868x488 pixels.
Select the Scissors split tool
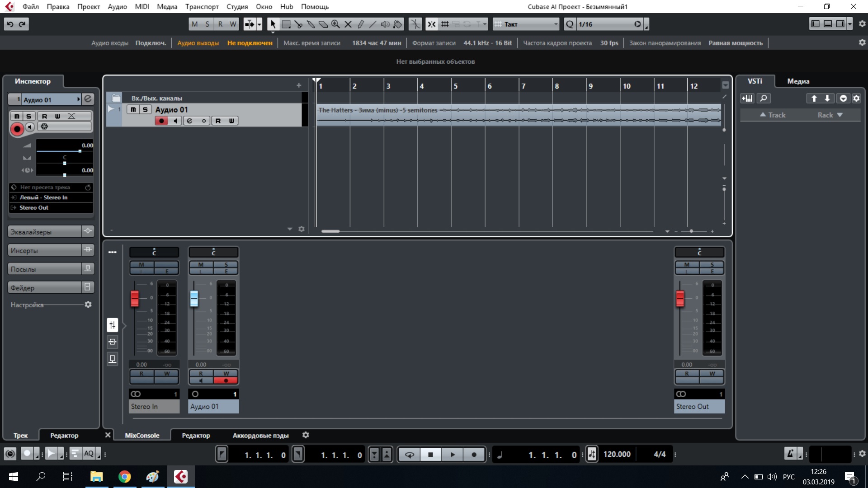pyautogui.click(x=298, y=24)
